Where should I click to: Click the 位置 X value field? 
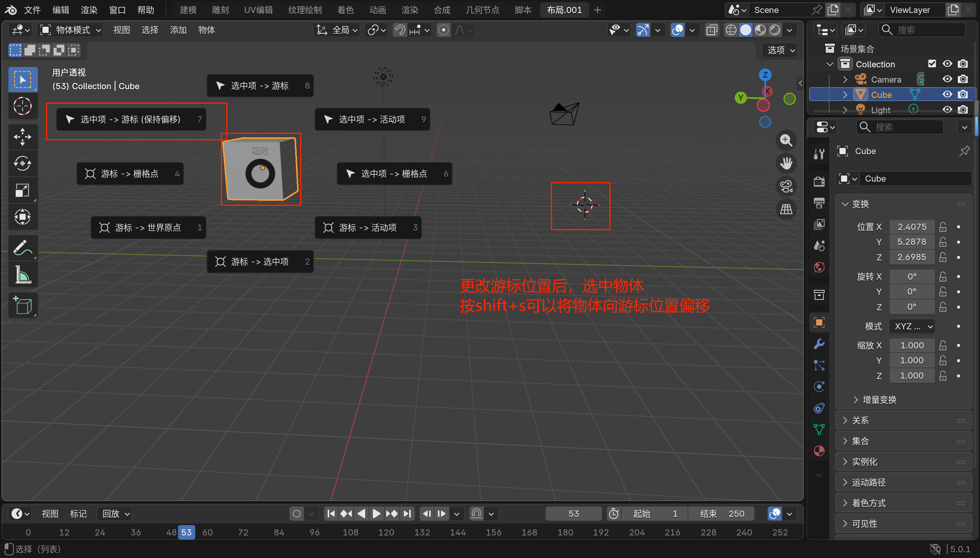(912, 227)
